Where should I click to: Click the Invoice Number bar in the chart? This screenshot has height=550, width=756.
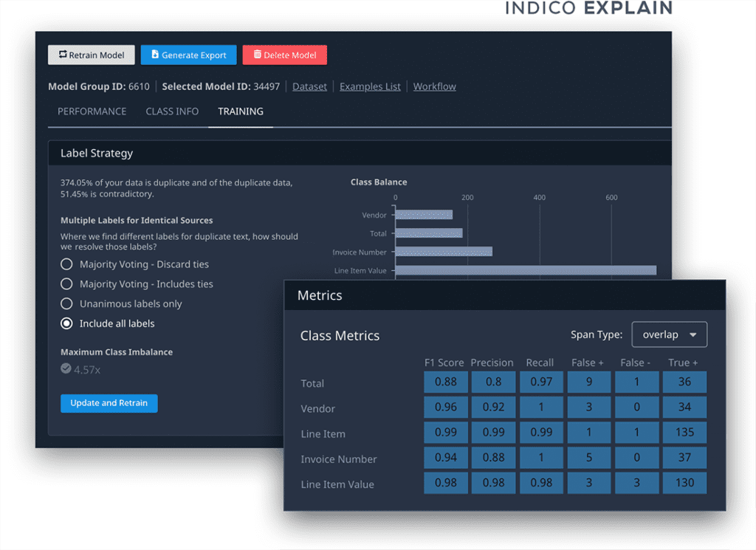(x=444, y=252)
